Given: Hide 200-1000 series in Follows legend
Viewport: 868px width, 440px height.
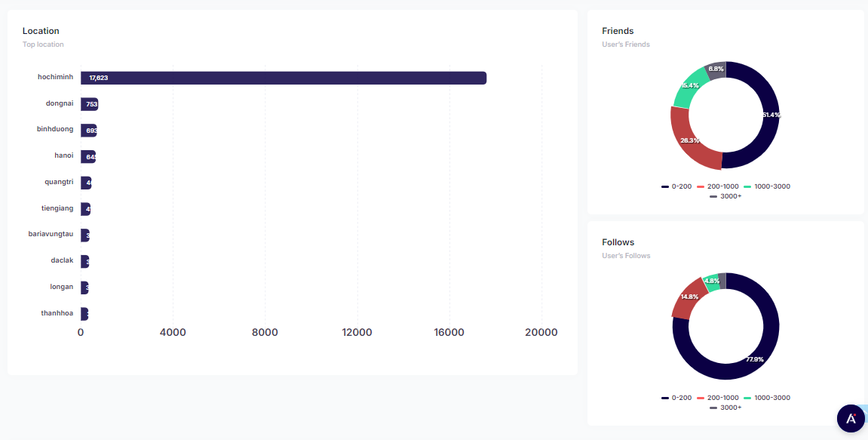Looking at the screenshot, I should point(717,398).
